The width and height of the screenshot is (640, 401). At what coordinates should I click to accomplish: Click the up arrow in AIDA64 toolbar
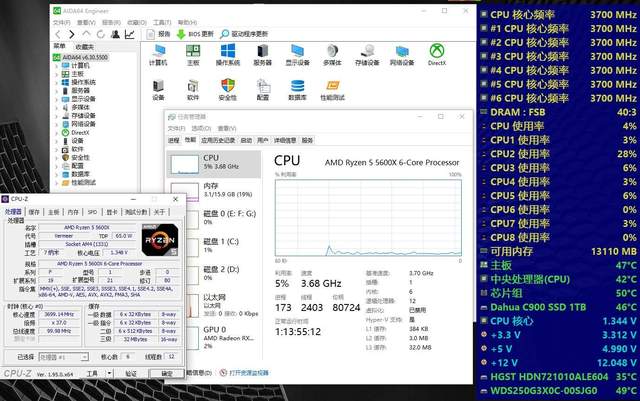tap(86, 34)
